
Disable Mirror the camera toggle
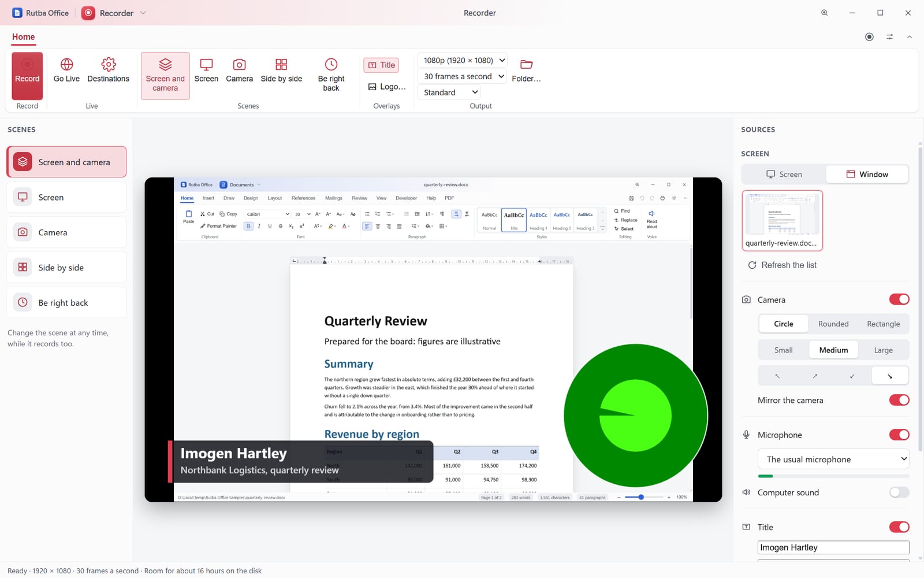899,400
